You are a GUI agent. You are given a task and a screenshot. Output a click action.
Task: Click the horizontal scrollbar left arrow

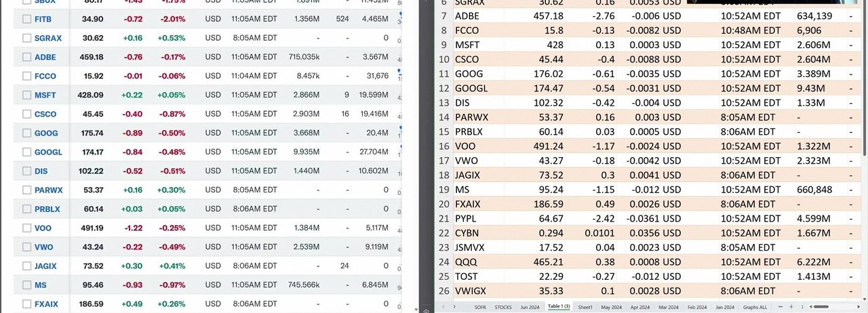click(811, 307)
